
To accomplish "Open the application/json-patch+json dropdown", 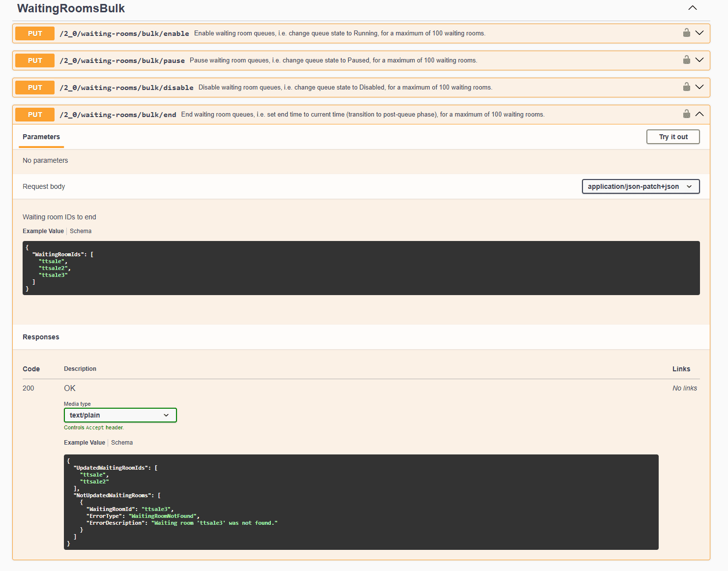I will click(641, 186).
